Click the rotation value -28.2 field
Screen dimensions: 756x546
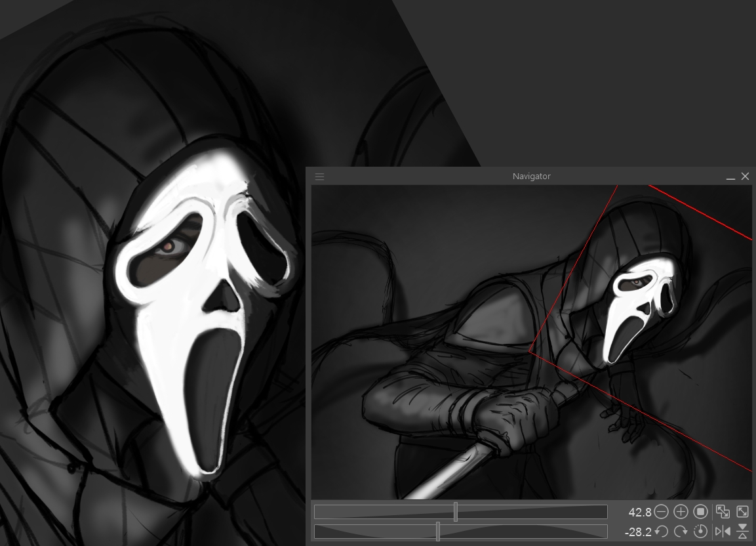click(637, 532)
